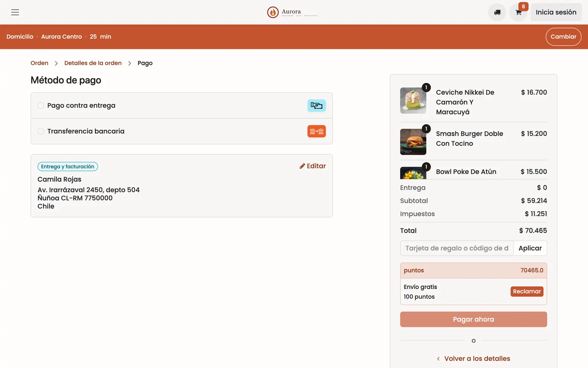Image resolution: width=588 pixels, height=368 pixels.
Task: Select Pago contra entrega radio option
Action: pos(41,106)
